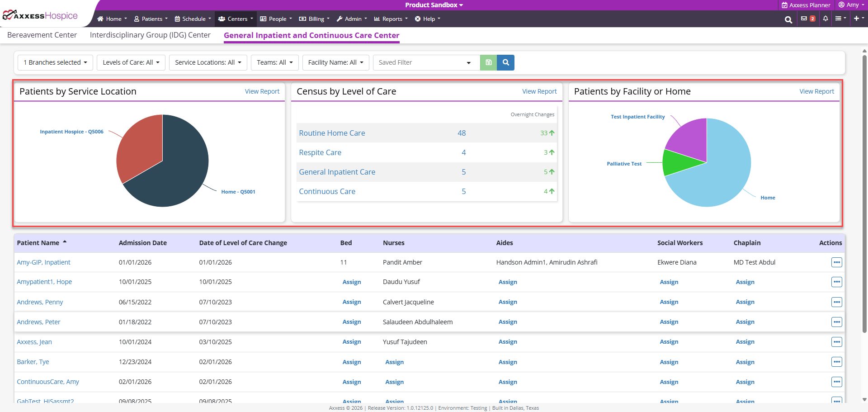Open the list menu icon in top bar
This screenshot has width=868, height=412.
(x=840, y=19)
